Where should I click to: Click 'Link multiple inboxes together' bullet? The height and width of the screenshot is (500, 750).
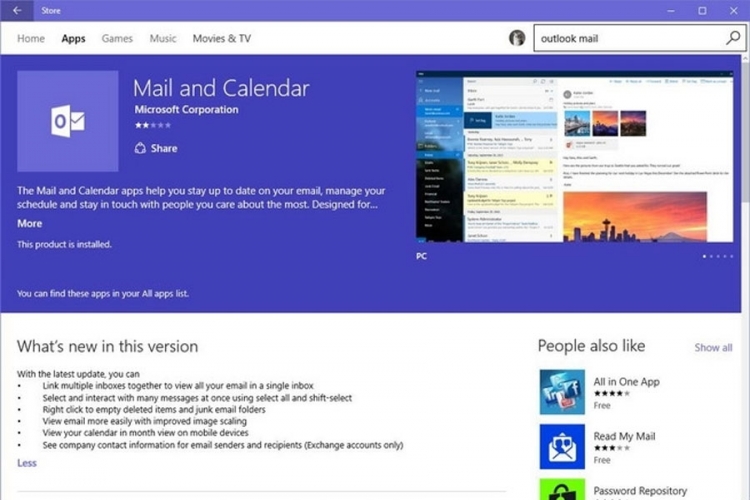click(x=178, y=386)
